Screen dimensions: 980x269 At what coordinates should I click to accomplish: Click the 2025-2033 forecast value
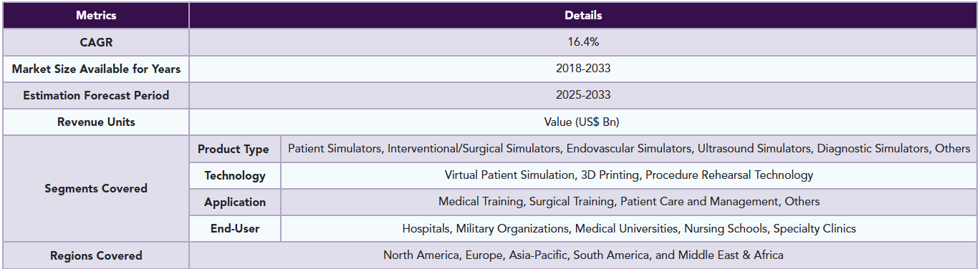[583, 95]
